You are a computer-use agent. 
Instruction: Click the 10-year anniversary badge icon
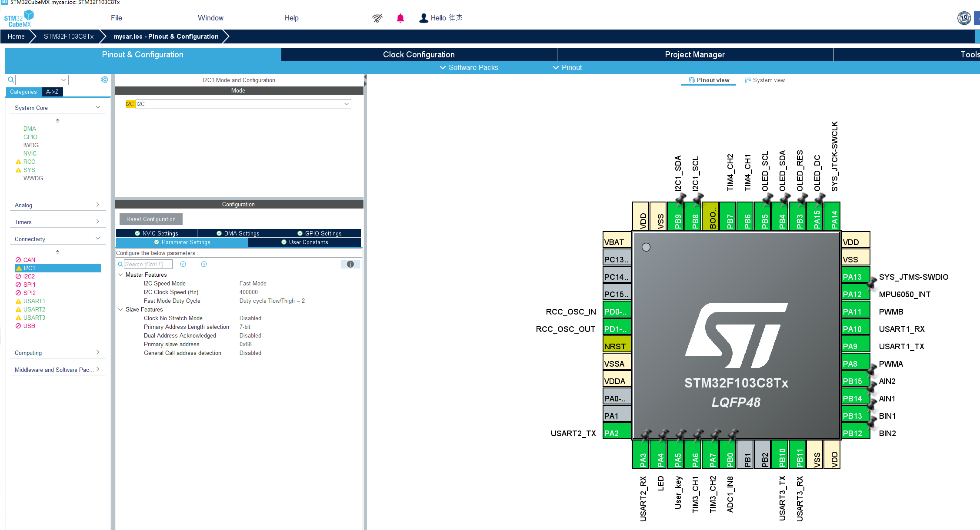(964, 18)
